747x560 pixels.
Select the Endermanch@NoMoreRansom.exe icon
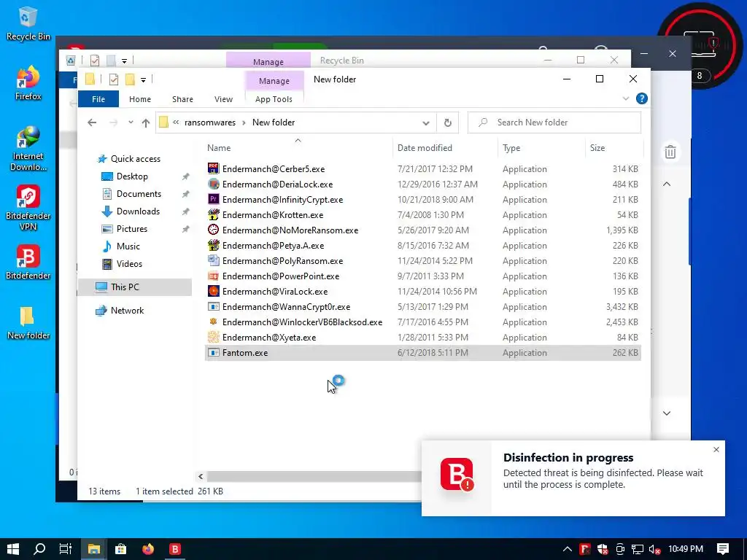[214, 230]
